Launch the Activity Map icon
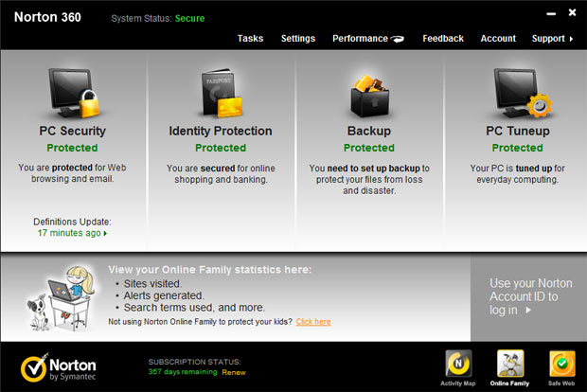This screenshot has height=392, width=587. point(458,364)
